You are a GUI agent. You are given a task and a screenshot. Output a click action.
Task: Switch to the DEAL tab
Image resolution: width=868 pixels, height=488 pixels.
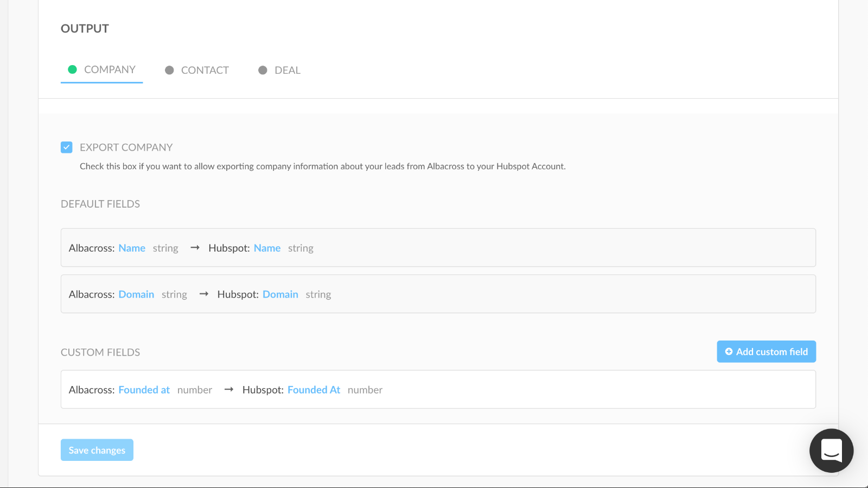(287, 70)
